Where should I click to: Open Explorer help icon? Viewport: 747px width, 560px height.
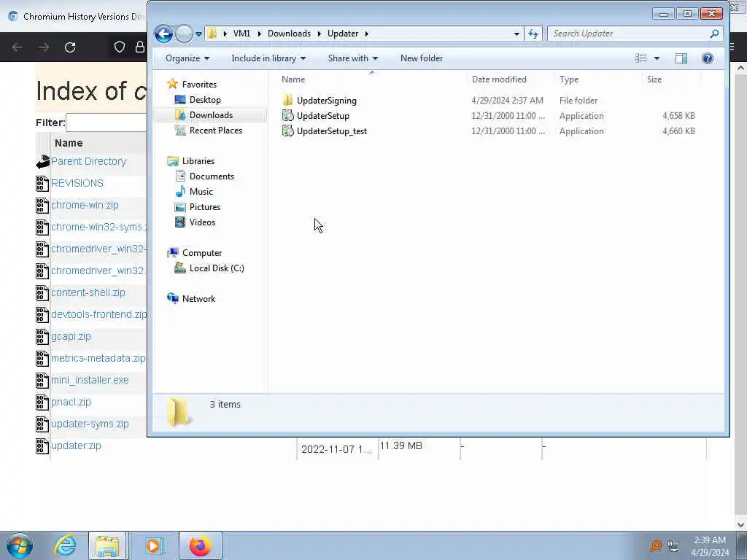[x=708, y=58]
